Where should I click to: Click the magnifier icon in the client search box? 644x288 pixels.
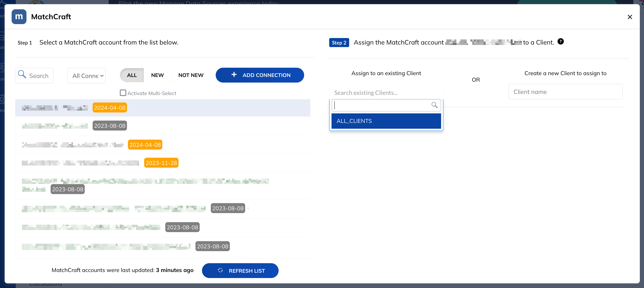(x=435, y=105)
